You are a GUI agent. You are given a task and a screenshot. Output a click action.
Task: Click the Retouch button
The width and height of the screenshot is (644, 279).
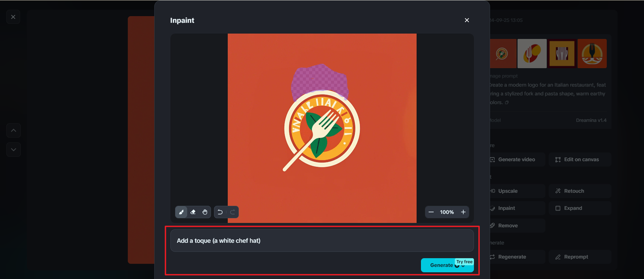point(580,191)
